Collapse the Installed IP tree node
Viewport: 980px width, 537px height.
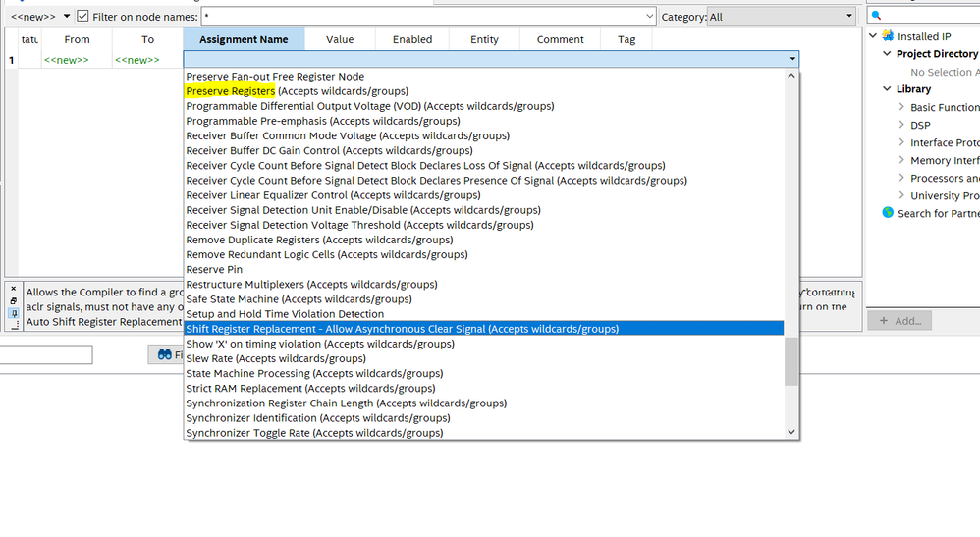tap(873, 35)
